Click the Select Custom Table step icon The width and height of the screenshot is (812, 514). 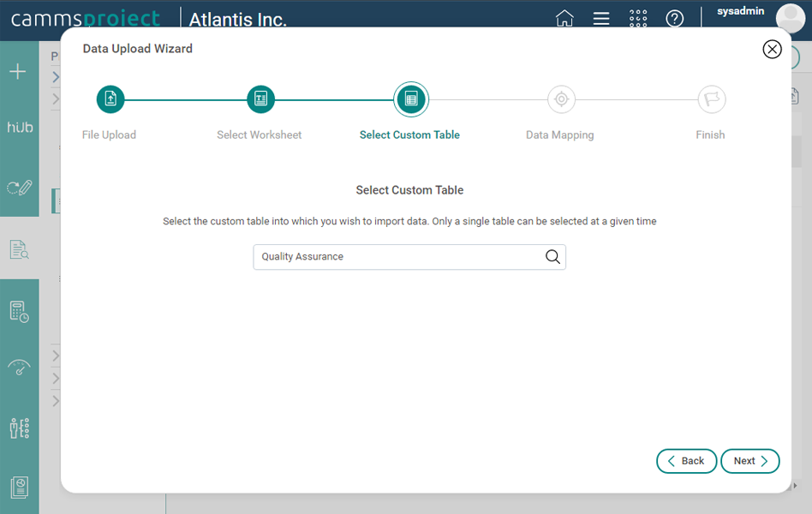(410, 99)
